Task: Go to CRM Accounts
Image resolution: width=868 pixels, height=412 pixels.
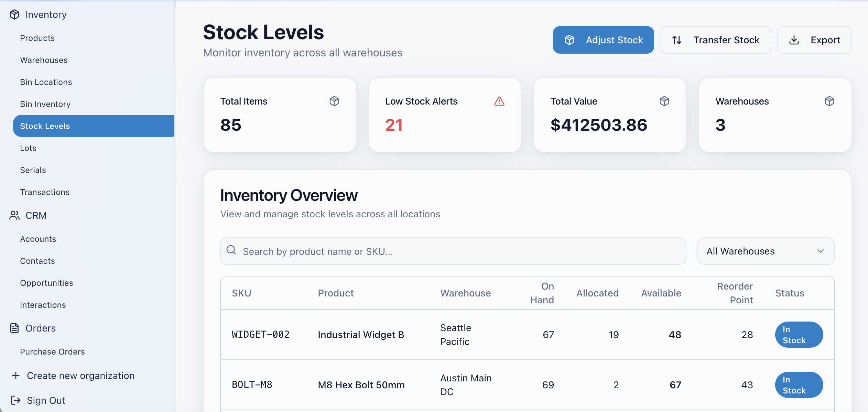Action: pos(38,239)
